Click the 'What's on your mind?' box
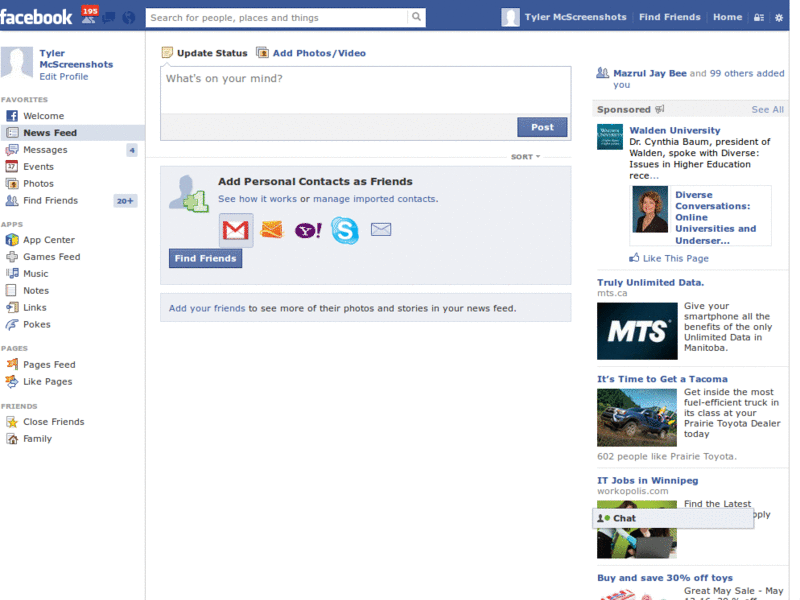 point(366,90)
